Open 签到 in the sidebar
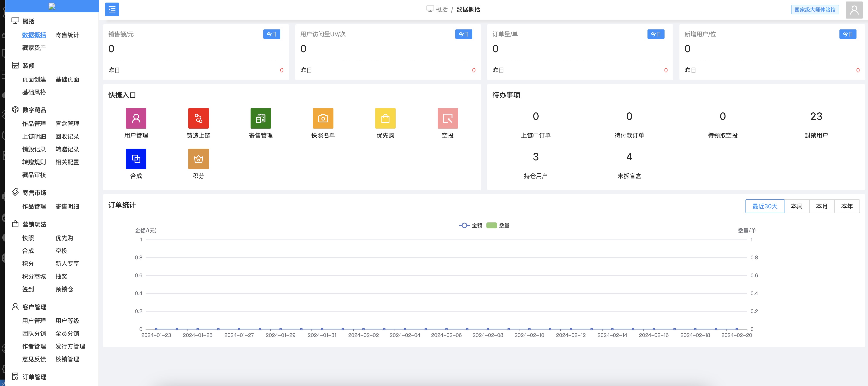The image size is (868, 386). click(28, 290)
